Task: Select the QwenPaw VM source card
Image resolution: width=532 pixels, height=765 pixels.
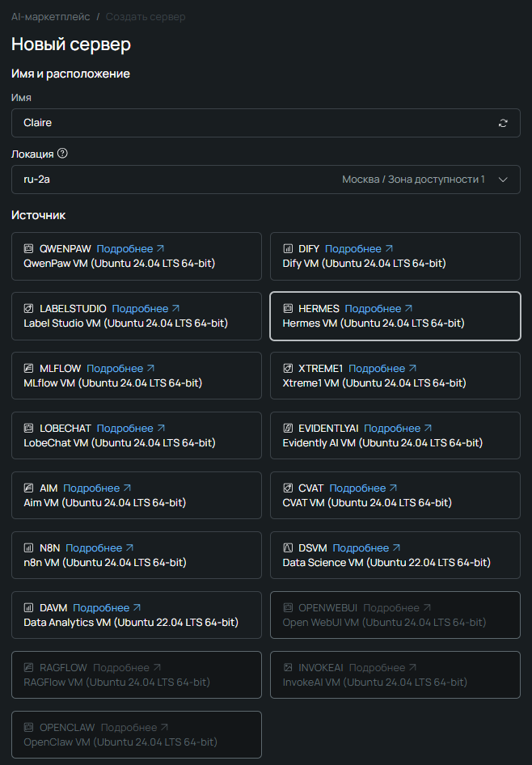Action: pos(137,256)
